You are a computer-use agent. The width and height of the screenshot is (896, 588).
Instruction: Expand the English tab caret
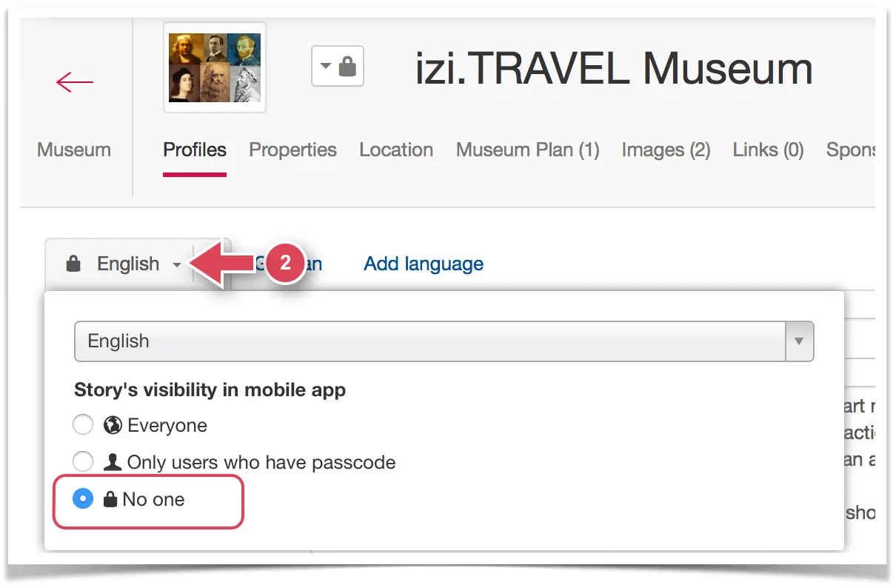(x=177, y=265)
